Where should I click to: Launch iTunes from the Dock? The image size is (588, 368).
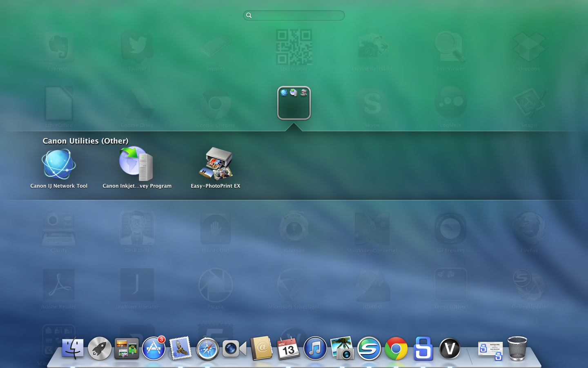pyautogui.click(x=315, y=349)
